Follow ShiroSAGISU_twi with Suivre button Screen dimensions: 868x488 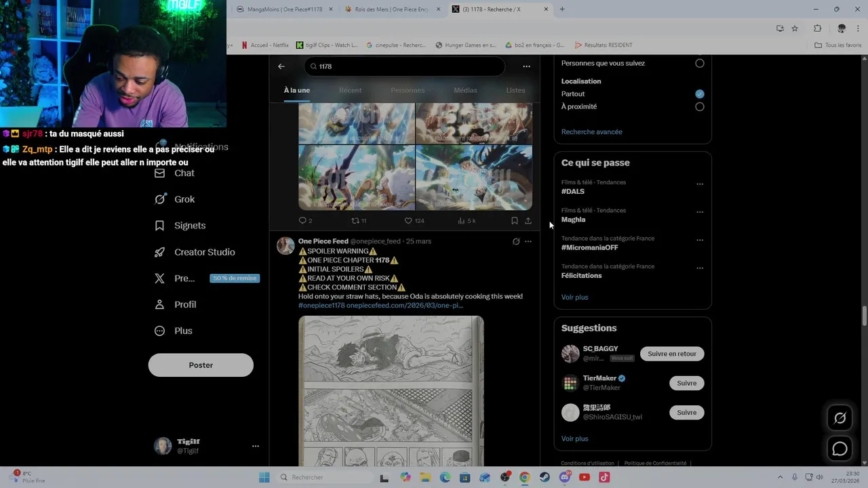[x=686, y=412]
